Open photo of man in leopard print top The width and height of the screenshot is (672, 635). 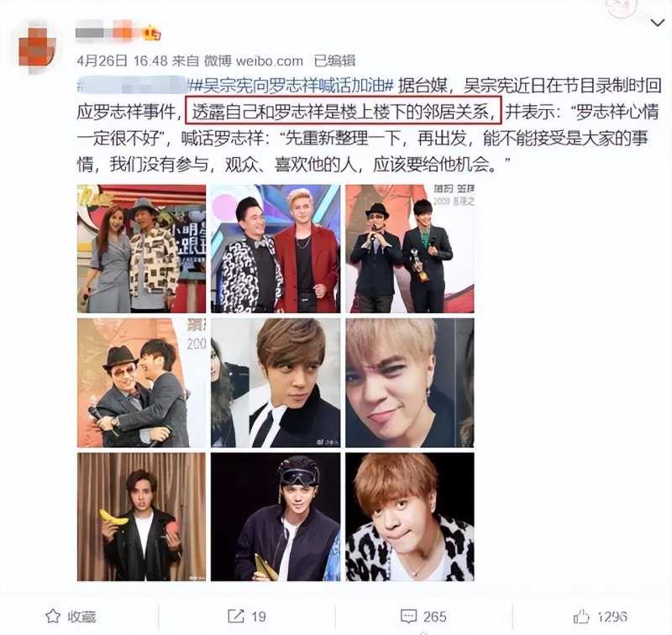(x=410, y=517)
